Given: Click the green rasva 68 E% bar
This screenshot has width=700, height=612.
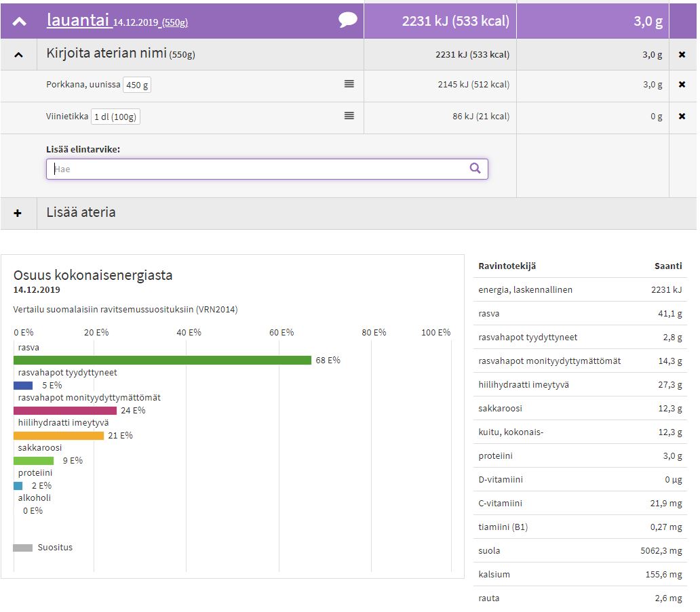Looking at the screenshot, I should click(162, 360).
